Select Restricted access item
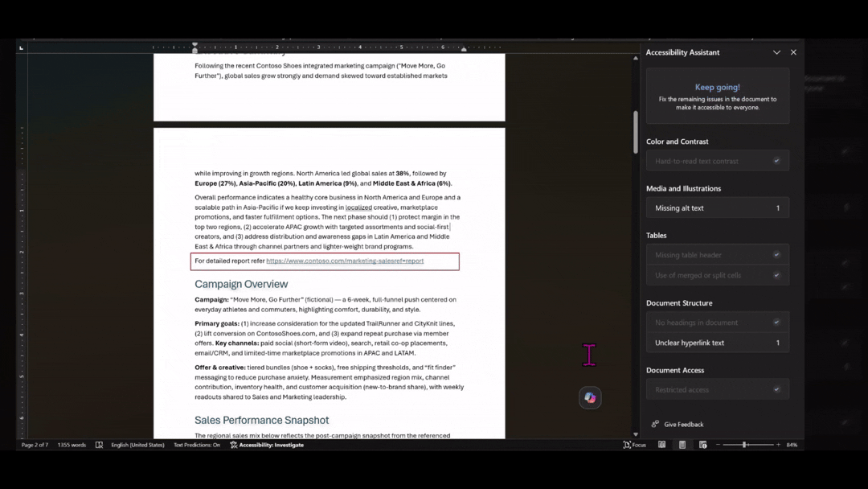Viewport: 868px width, 489px height. (718, 390)
